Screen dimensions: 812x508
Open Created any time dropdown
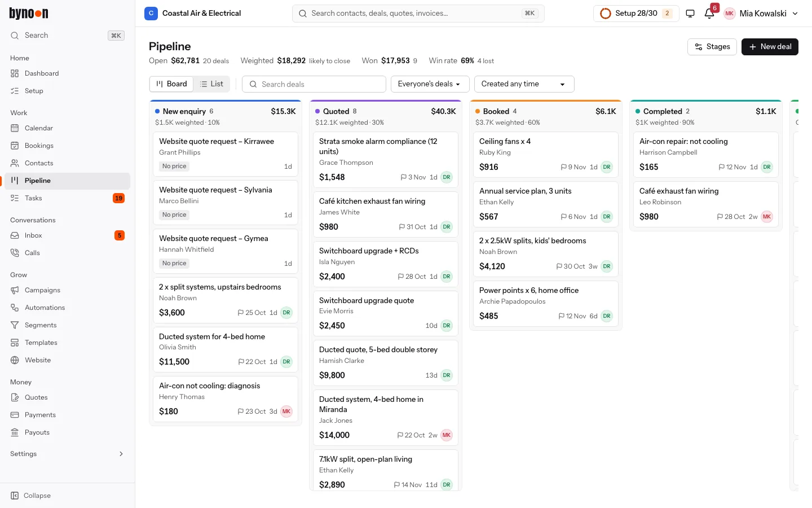pos(524,84)
